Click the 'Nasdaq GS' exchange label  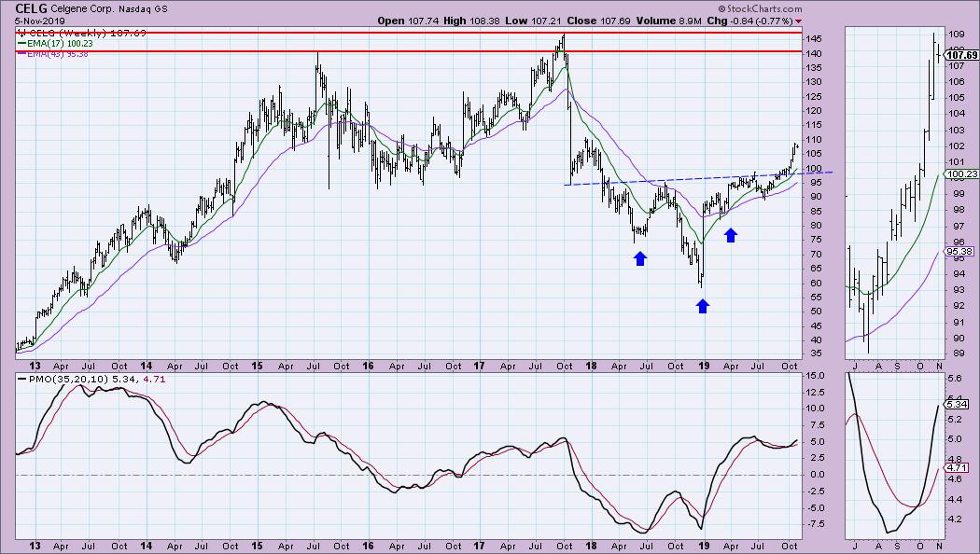pyautogui.click(x=141, y=9)
